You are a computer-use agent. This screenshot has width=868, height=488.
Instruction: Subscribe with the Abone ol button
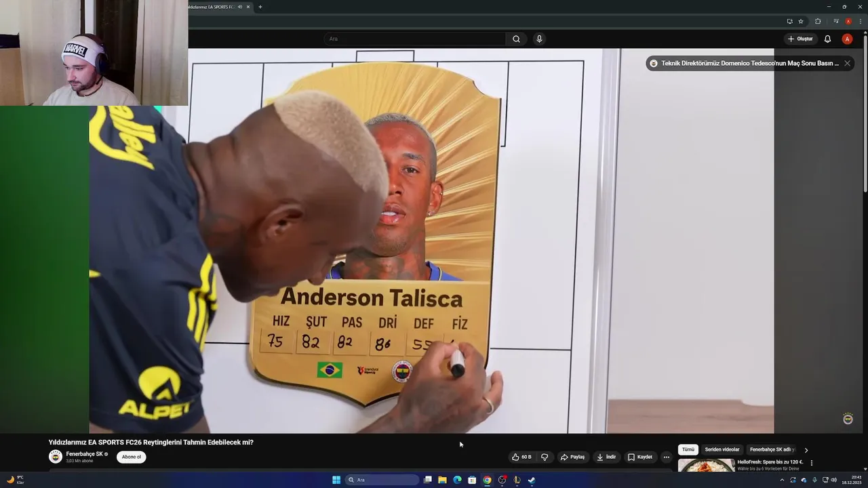(x=132, y=457)
